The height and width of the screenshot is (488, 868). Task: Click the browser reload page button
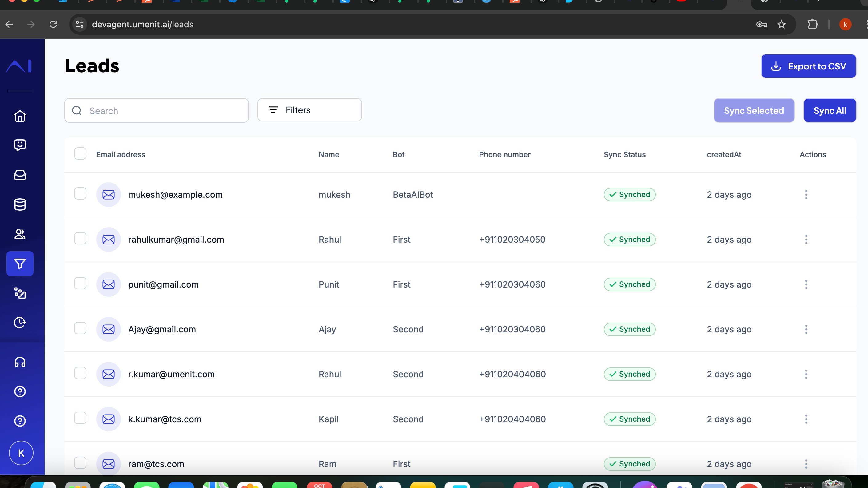[x=53, y=24]
